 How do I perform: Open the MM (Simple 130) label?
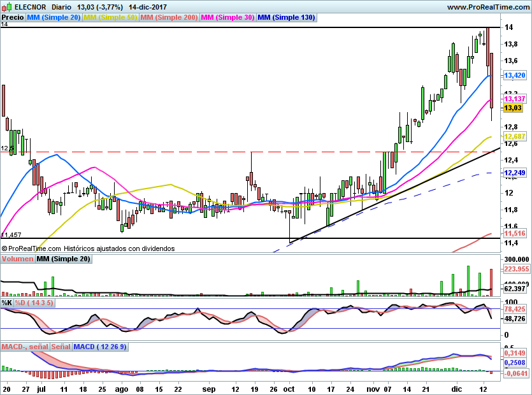pyautogui.click(x=286, y=17)
